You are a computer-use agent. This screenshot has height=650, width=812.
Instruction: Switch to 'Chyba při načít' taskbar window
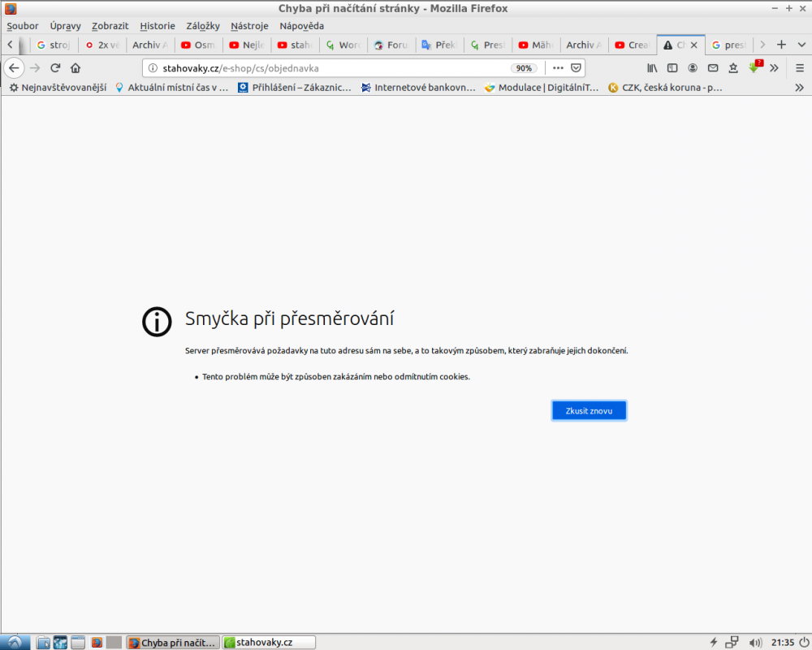pos(173,643)
